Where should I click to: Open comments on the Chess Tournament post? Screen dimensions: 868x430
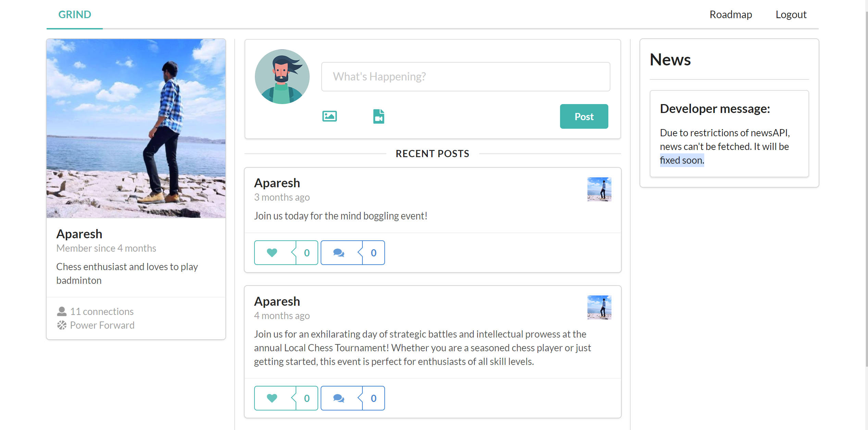(x=339, y=398)
